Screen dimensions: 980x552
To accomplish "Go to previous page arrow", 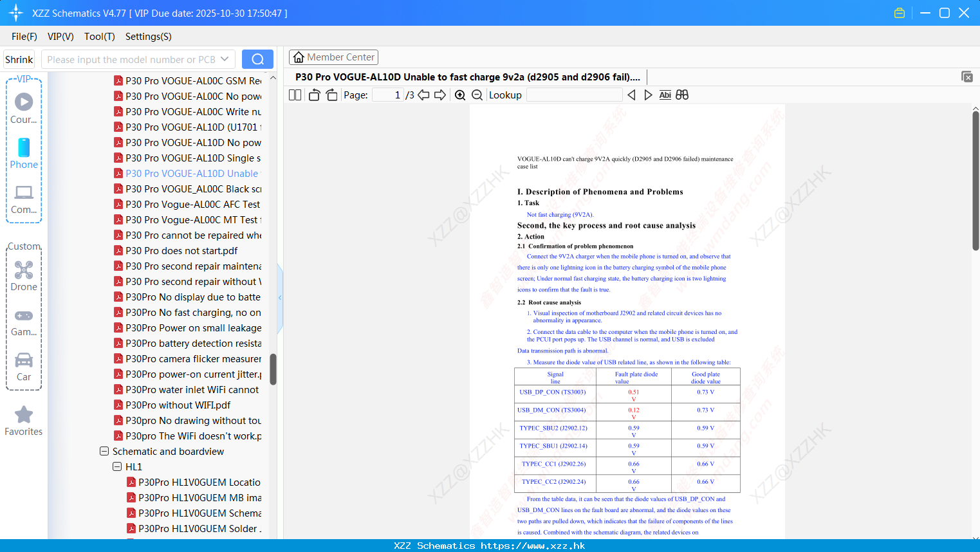I will 423,95.
